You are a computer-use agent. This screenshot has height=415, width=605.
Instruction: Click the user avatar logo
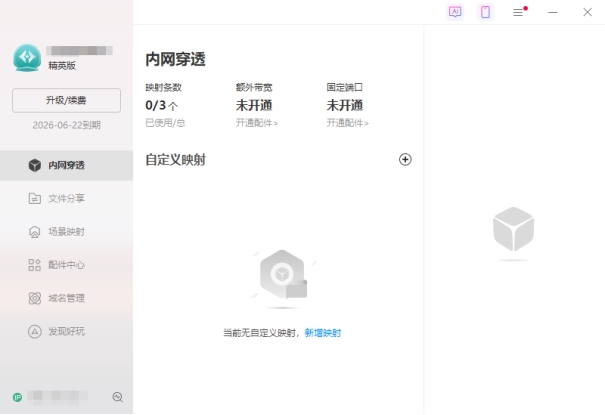tap(27, 57)
